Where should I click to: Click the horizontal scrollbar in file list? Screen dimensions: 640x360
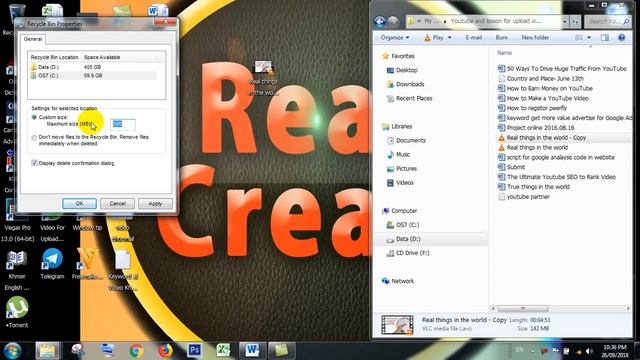coord(523,309)
